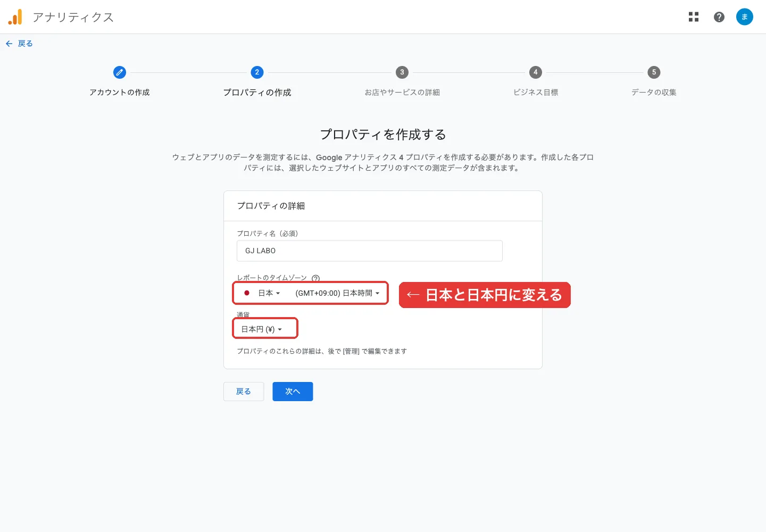
Task: Click the Google Analytics logo icon
Action: [15, 17]
